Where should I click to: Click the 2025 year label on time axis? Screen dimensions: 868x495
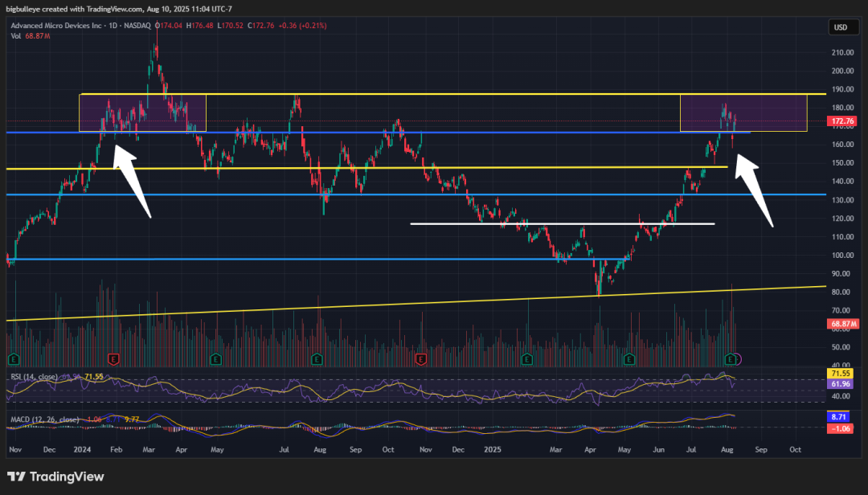pos(492,449)
